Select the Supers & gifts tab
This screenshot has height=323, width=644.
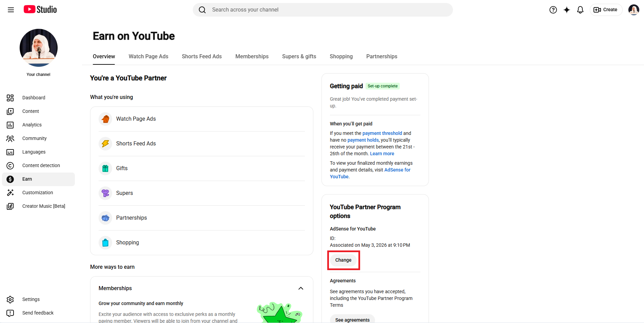click(x=299, y=56)
